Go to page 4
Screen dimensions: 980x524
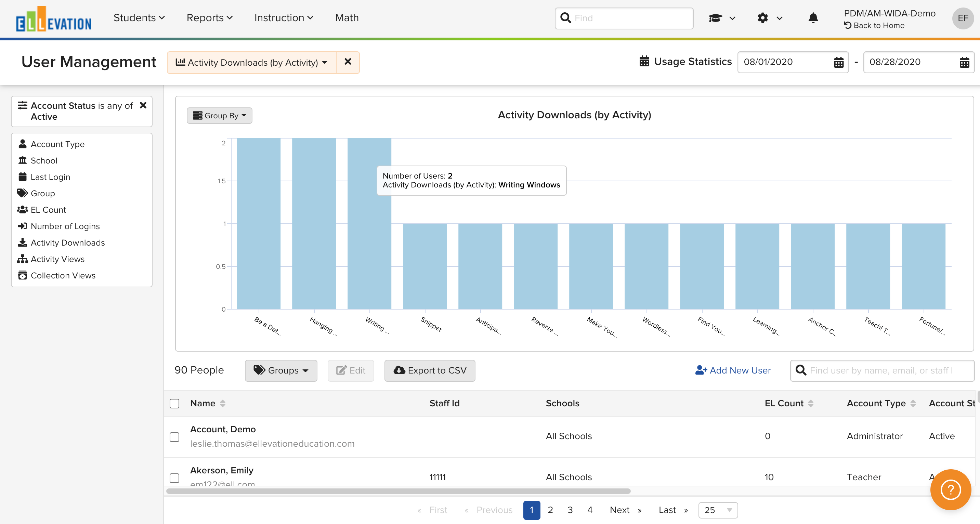pos(590,510)
